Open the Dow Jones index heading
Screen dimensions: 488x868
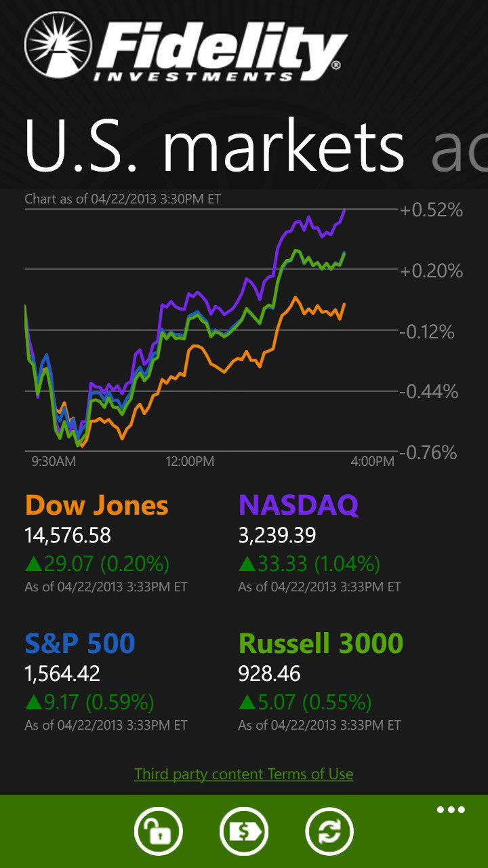point(96,505)
